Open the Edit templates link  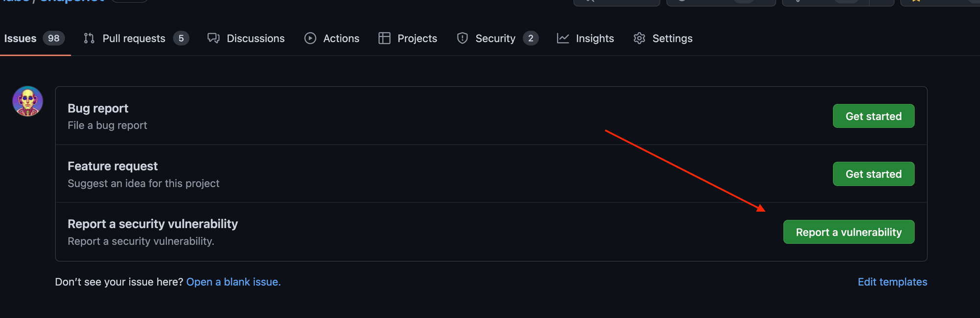coord(892,282)
